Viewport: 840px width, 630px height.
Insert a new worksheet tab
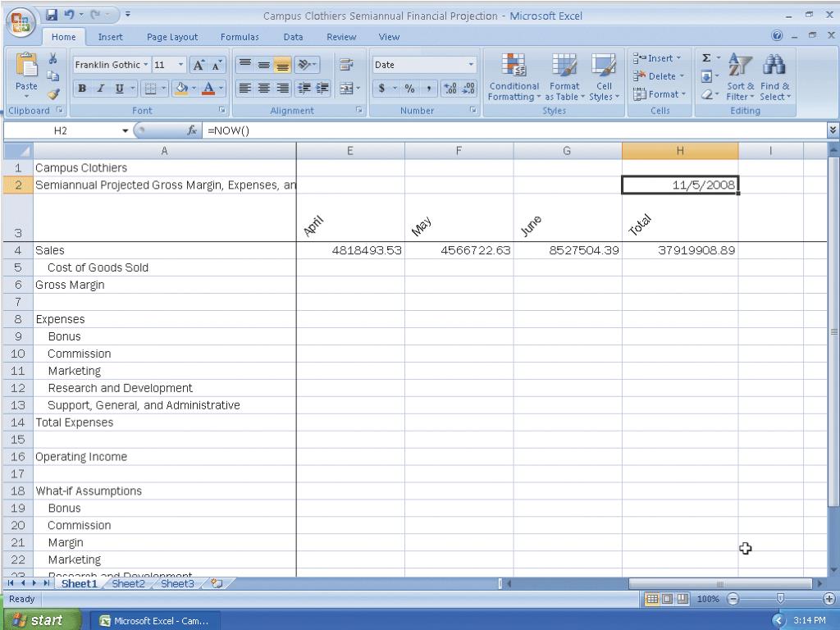pyautogui.click(x=217, y=583)
